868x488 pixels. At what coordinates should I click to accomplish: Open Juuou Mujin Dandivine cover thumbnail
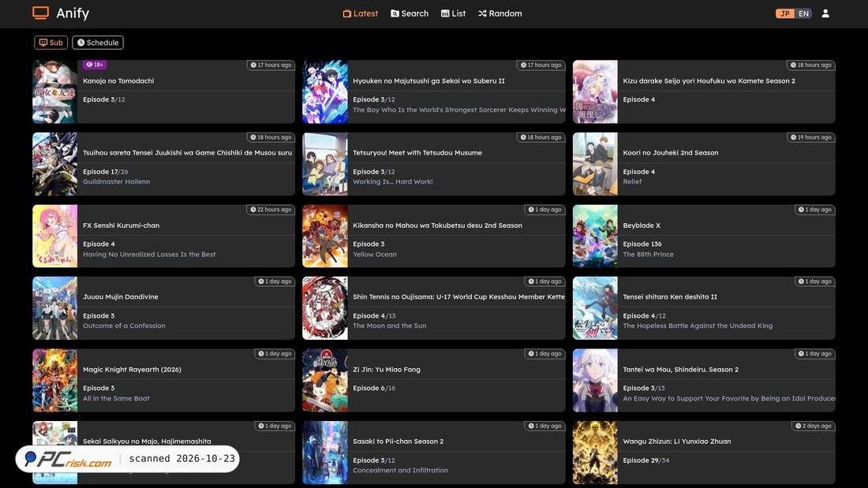point(54,308)
